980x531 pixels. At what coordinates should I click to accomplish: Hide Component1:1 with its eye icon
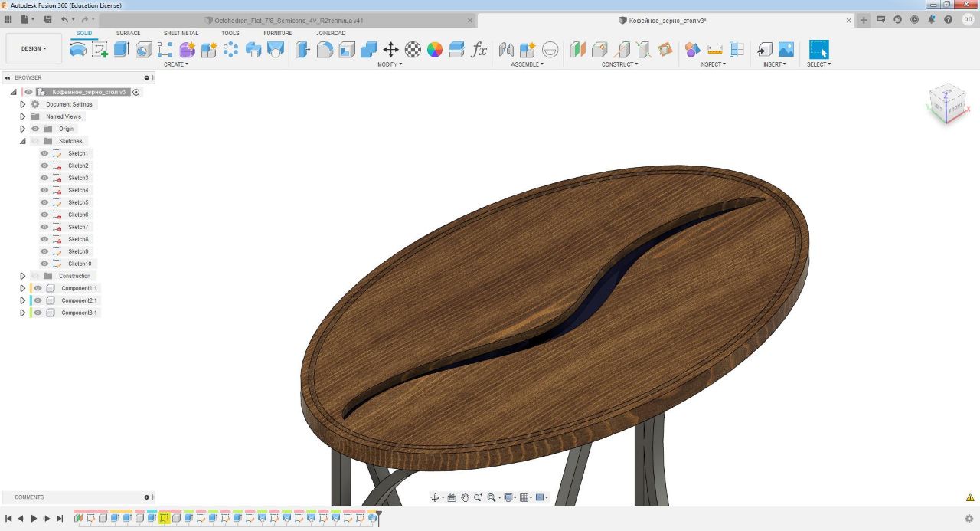(x=38, y=288)
